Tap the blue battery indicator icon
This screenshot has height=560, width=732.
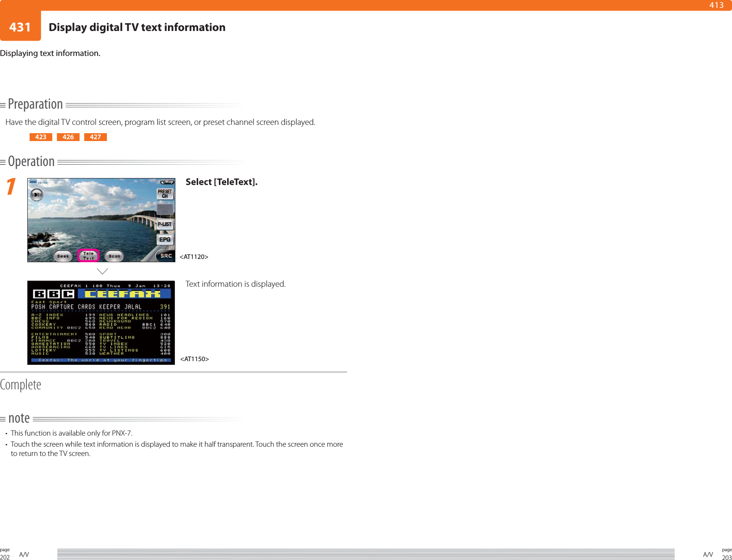pos(33,182)
